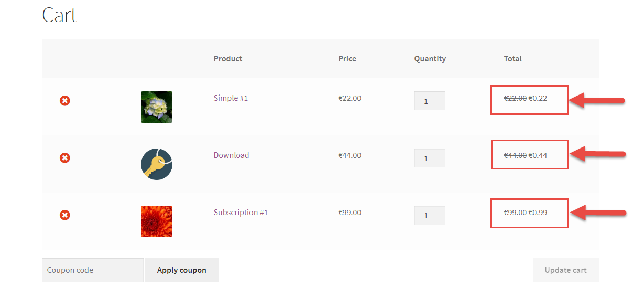Select the discounted €0.44 total for Download
Image resolution: width=644 pixels, height=297 pixels.
pyautogui.click(x=538, y=155)
